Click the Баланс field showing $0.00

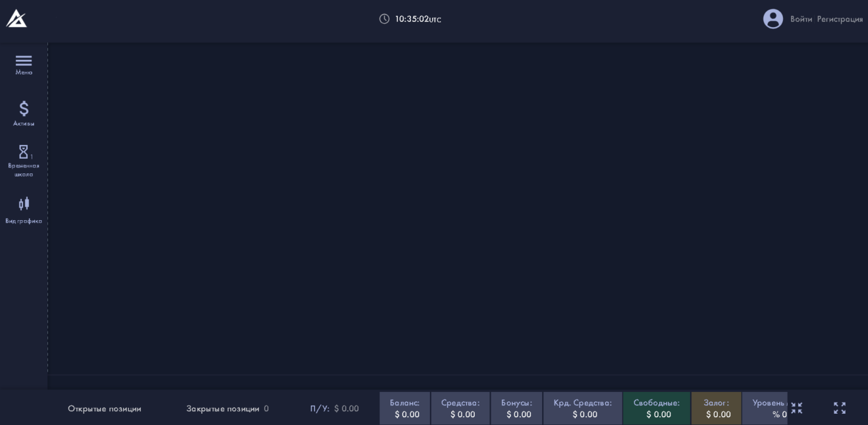click(405, 409)
